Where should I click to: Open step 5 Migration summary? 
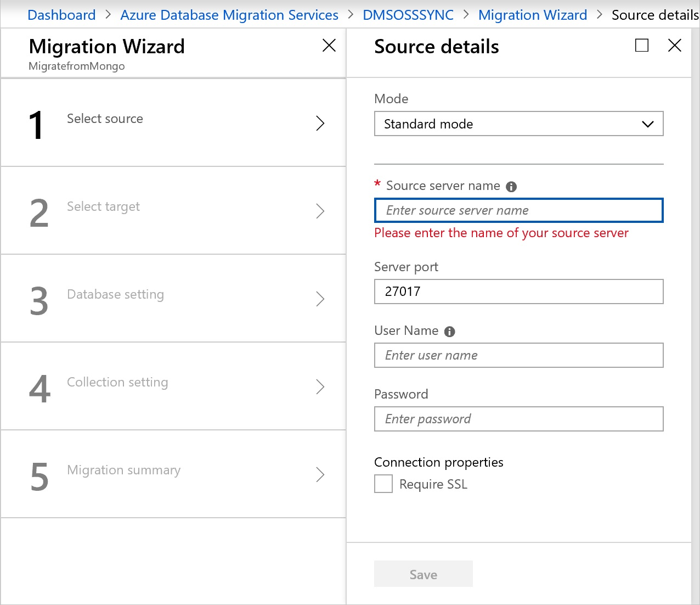tap(123, 470)
